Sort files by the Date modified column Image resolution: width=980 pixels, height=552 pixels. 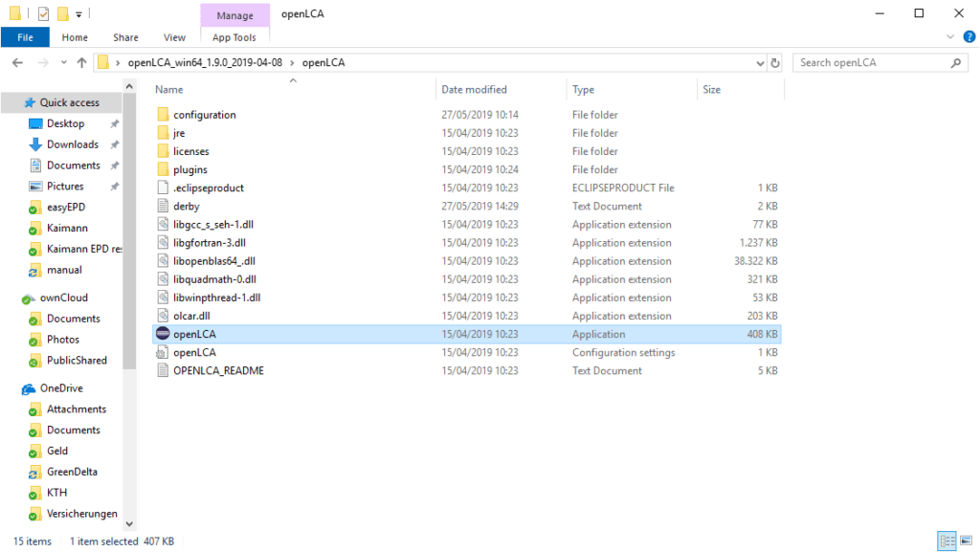tap(474, 90)
